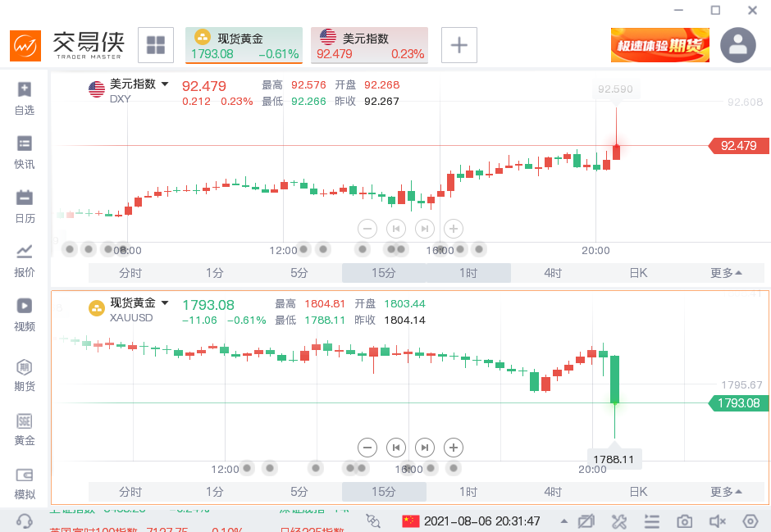The image size is (771, 532).
Task: Zoom out the XAUUSD chart with minus button
Action: [x=367, y=448]
